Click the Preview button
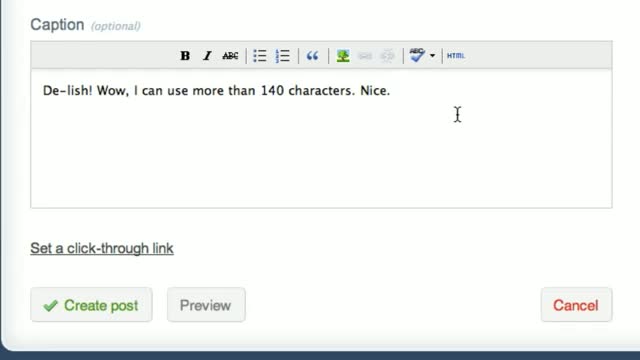 206,305
